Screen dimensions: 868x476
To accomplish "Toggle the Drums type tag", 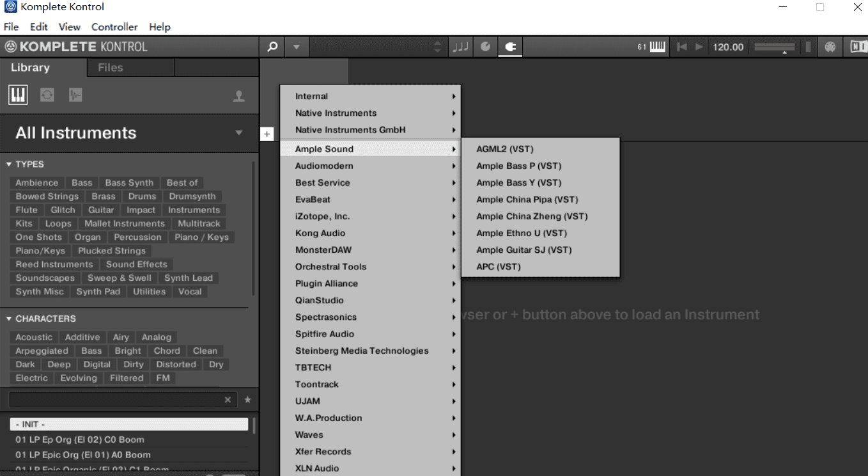I will tap(142, 196).
